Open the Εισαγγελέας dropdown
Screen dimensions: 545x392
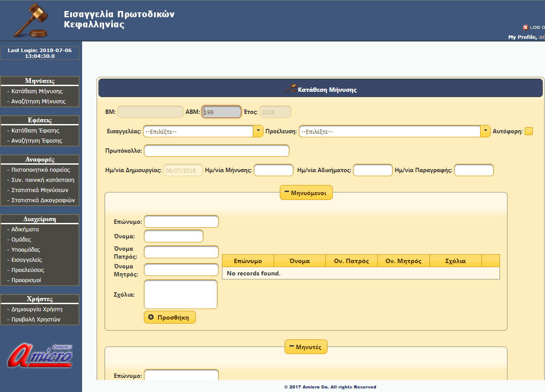pyautogui.click(x=258, y=132)
